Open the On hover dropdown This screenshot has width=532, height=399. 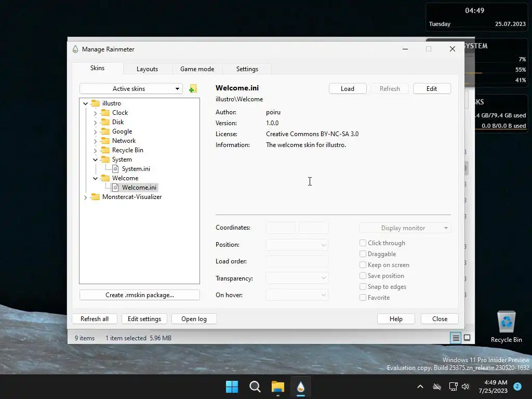(297, 295)
